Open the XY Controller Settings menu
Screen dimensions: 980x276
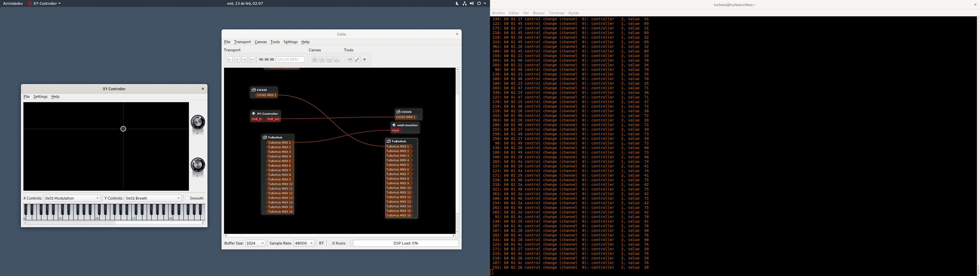[40, 97]
